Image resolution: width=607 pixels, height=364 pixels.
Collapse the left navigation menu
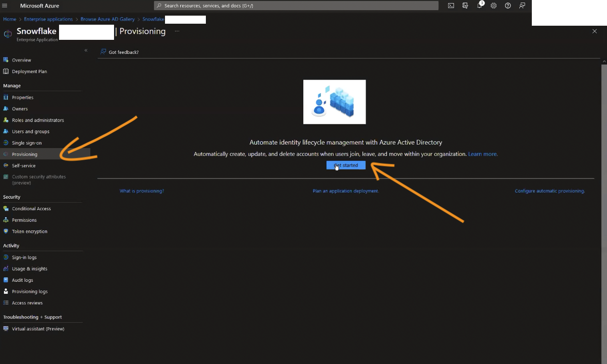click(x=86, y=50)
